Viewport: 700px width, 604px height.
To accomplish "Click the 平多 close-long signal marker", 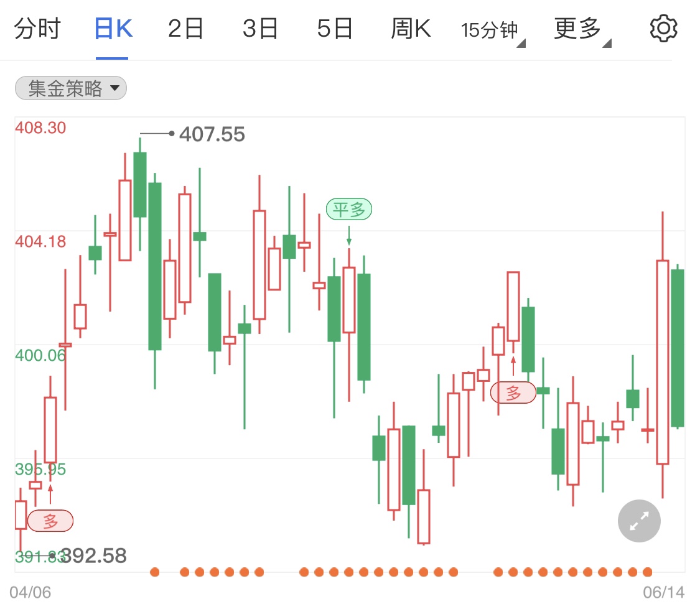I will pos(348,210).
